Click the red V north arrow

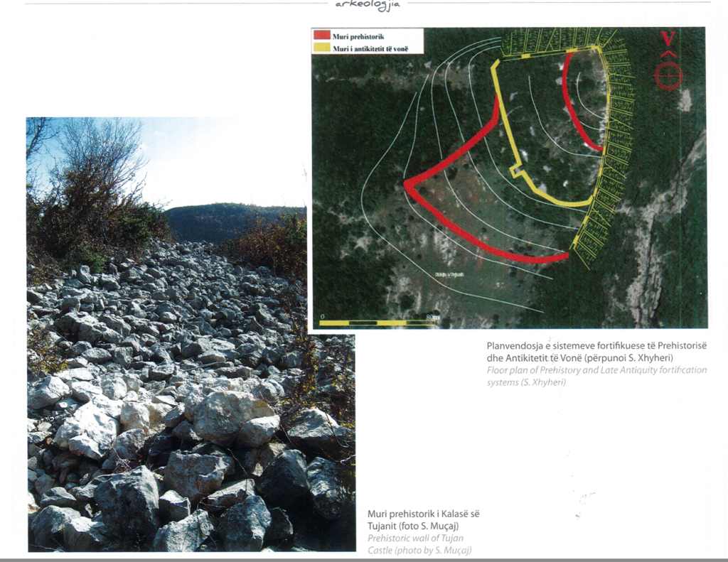click(x=668, y=39)
